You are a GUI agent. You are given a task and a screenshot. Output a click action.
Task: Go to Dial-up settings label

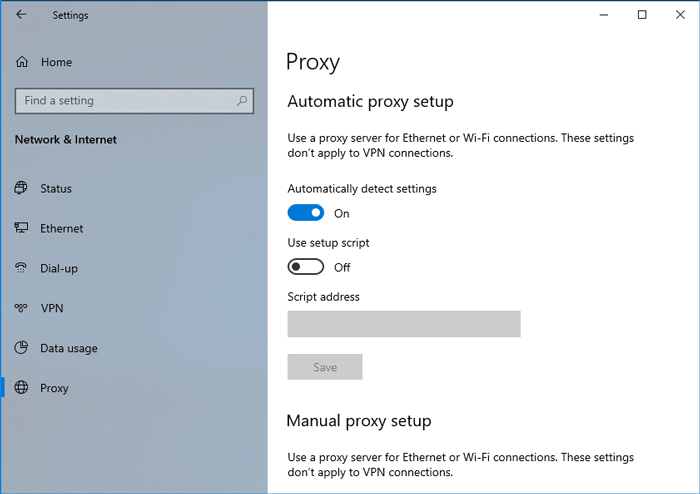pyautogui.click(x=59, y=268)
